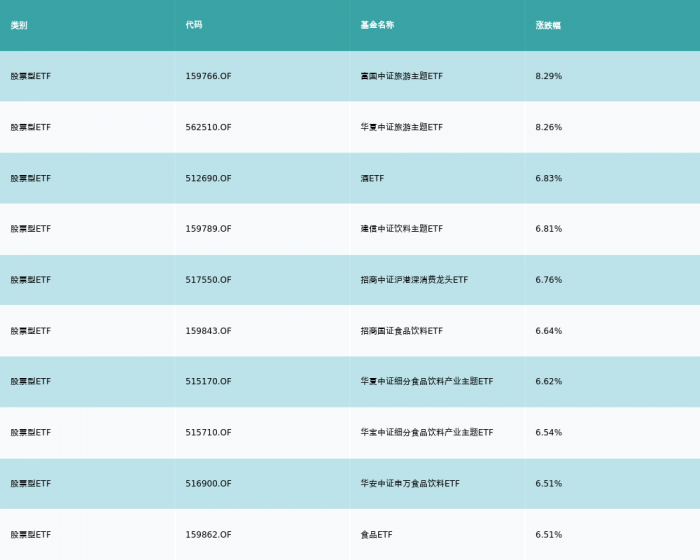Select fund code 159862.OF
The image size is (700, 560).
tap(208, 535)
